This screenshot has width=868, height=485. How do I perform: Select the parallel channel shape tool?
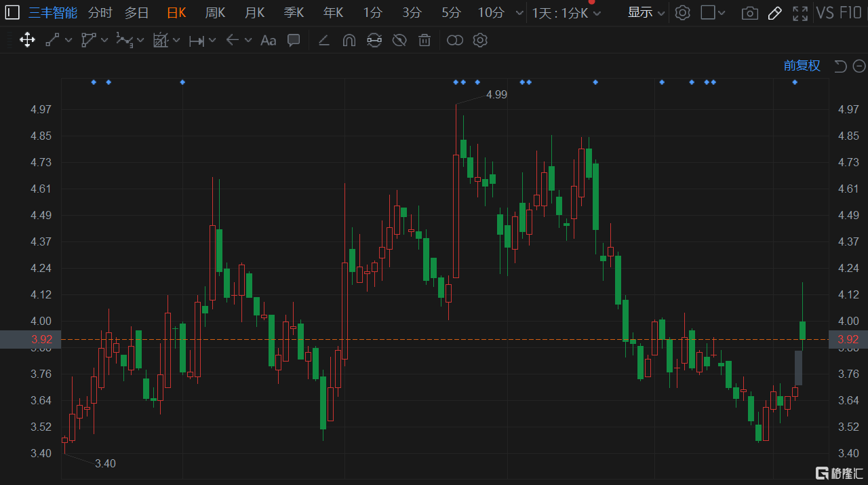pos(89,40)
